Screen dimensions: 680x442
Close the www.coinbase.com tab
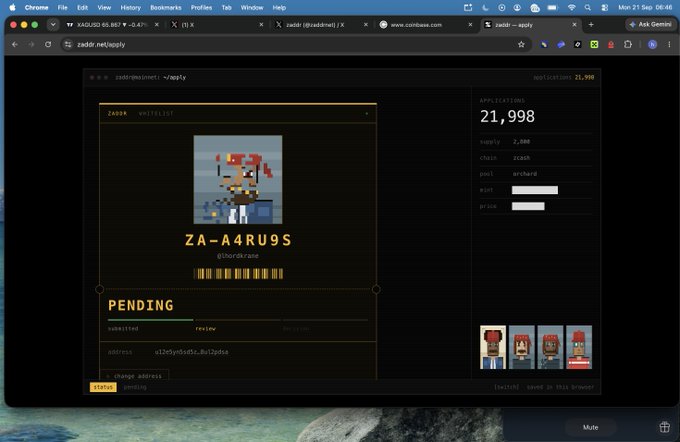point(470,25)
